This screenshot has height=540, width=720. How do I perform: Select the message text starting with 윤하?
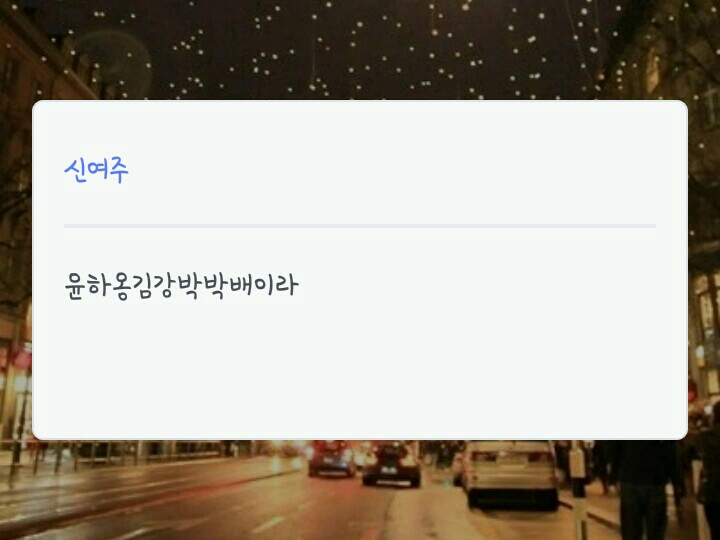point(181,286)
